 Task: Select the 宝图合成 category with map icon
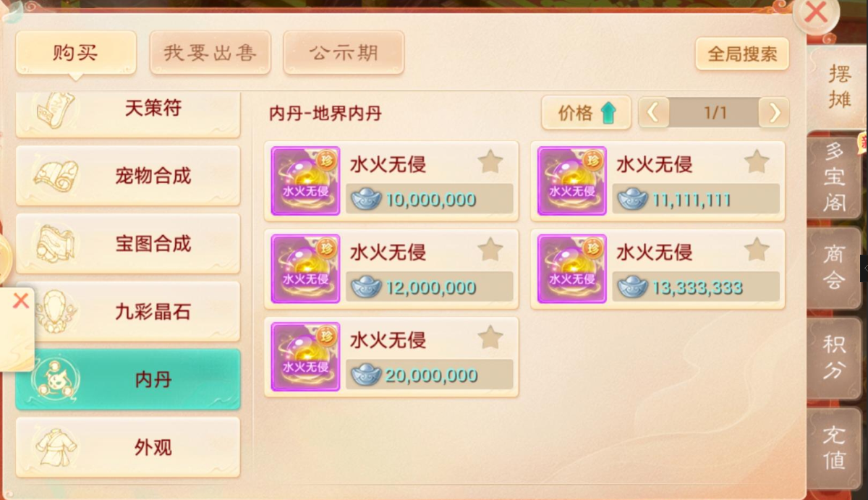point(128,244)
